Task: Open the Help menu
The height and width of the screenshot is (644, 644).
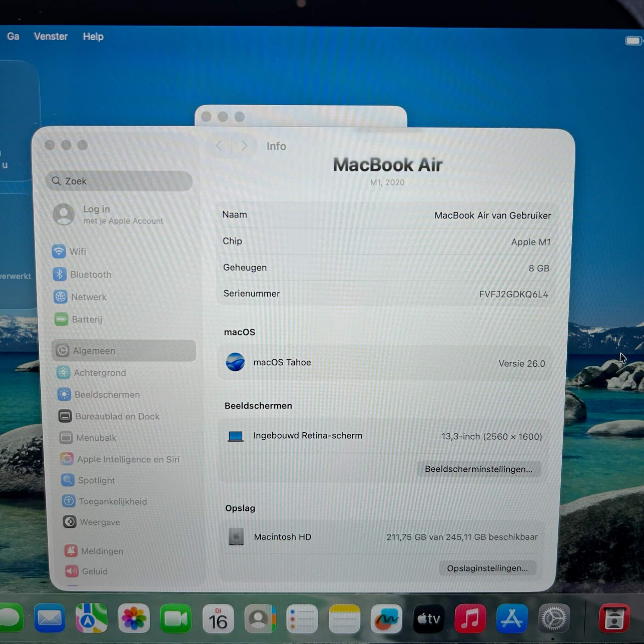Action: pyautogui.click(x=93, y=36)
